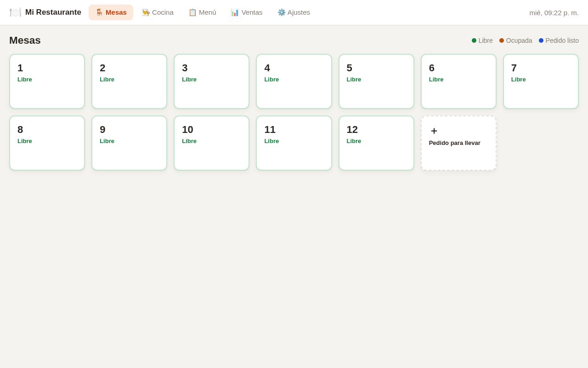Select table 4 card

tap(294, 81)
